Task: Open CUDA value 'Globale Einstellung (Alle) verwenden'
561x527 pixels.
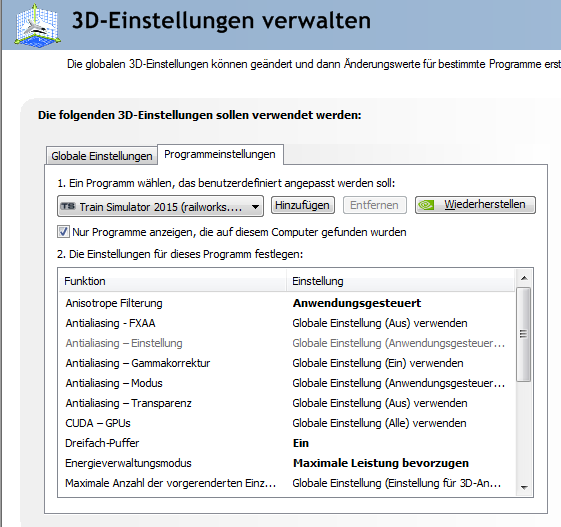Action: (379, 423)
